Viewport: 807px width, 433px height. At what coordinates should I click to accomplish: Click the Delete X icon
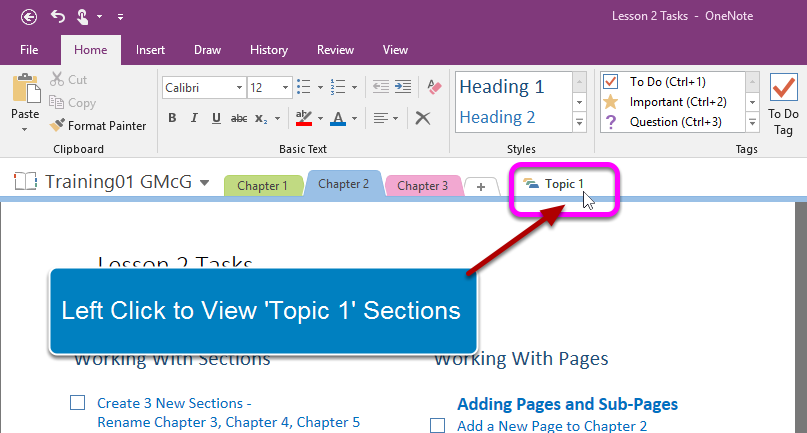coord(423,118)
